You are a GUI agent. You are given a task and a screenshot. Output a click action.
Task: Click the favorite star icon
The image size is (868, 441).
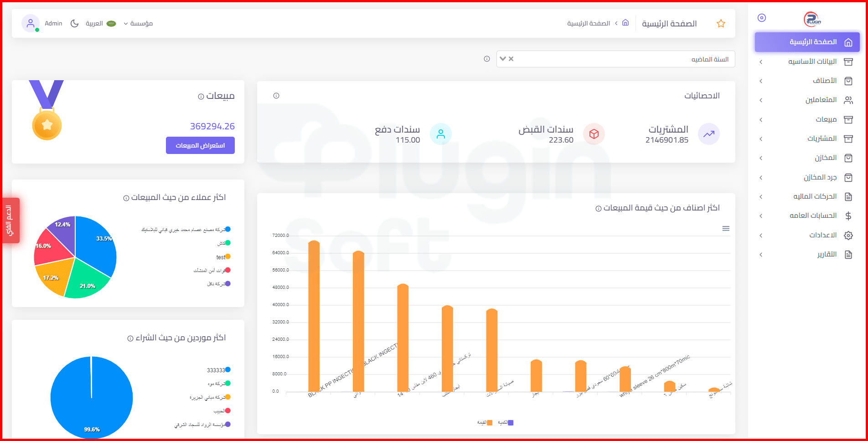pyautogui.click(x=721, y=23)
